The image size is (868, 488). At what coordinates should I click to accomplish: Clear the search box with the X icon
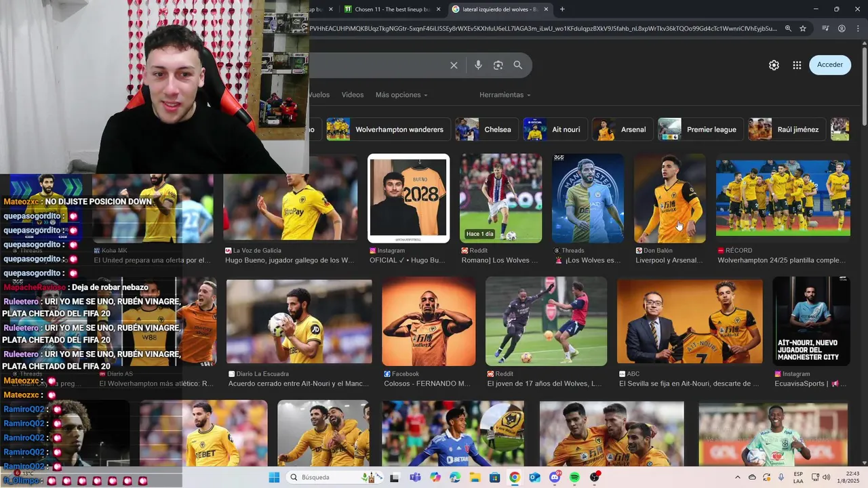[454, 65]
